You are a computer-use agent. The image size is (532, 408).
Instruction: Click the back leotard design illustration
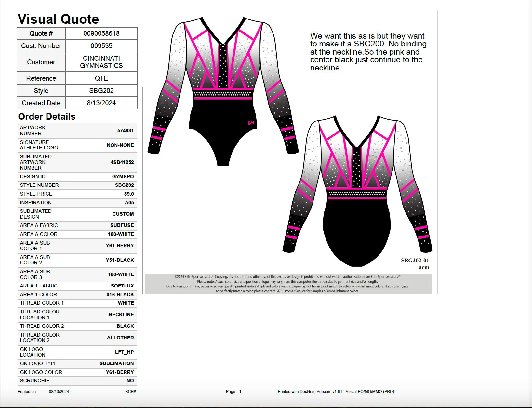(x=357, y=191)
